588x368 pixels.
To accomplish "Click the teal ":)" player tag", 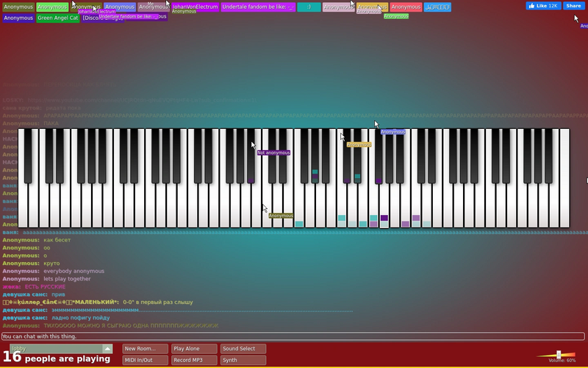I will coord(309,7).
